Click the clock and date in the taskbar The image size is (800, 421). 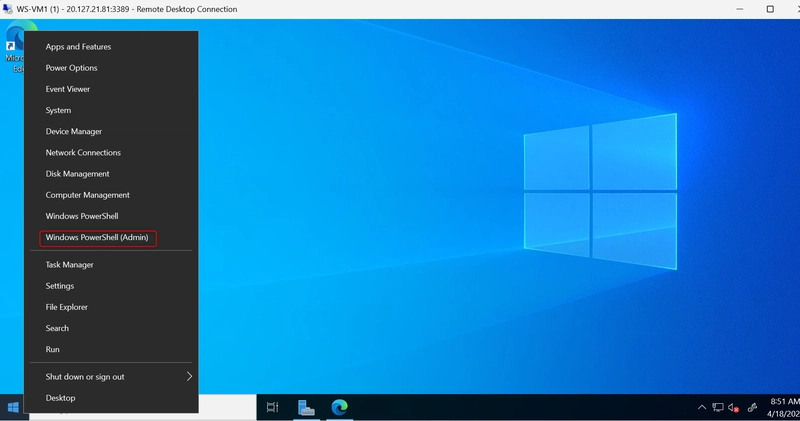[783, 407]
